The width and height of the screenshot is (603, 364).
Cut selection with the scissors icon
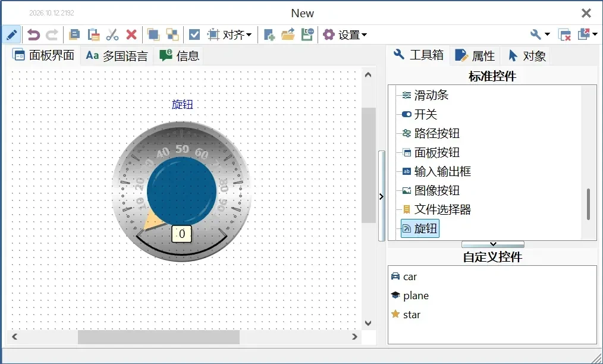tap(112, 35)
